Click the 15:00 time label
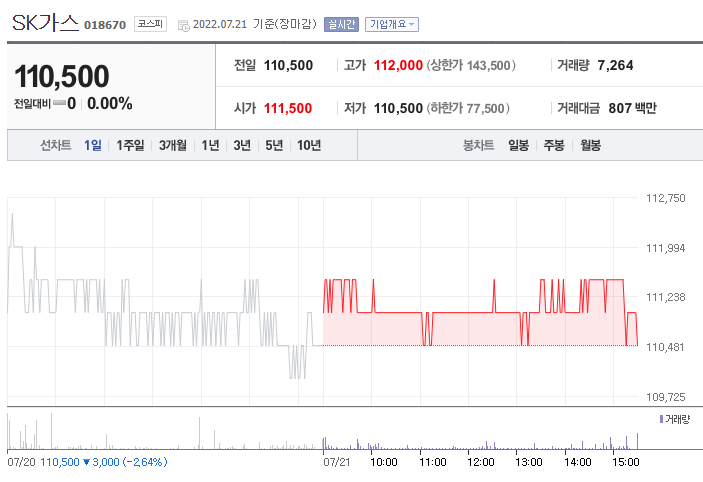 [625, 462]
